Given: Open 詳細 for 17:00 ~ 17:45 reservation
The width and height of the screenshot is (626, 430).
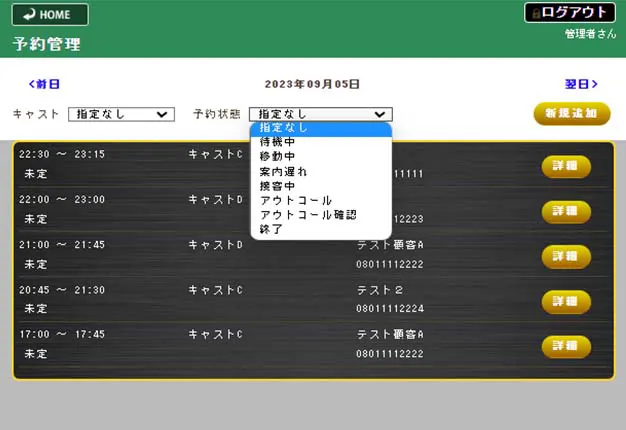Looking at the screenshot, I should tap(566, 346).
